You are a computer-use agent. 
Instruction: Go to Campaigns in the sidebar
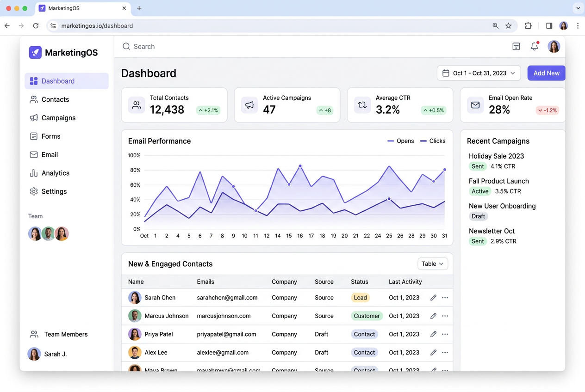click(67, 118)
